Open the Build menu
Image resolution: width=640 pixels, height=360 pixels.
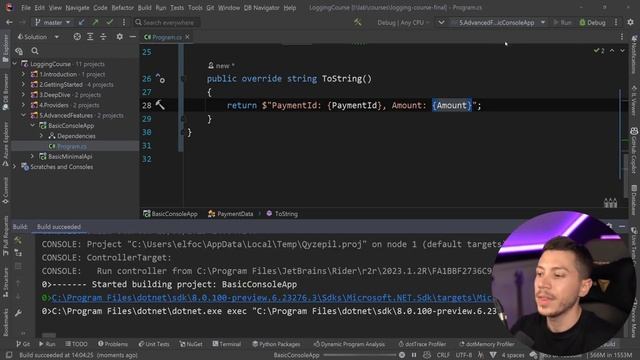point(144,8)
